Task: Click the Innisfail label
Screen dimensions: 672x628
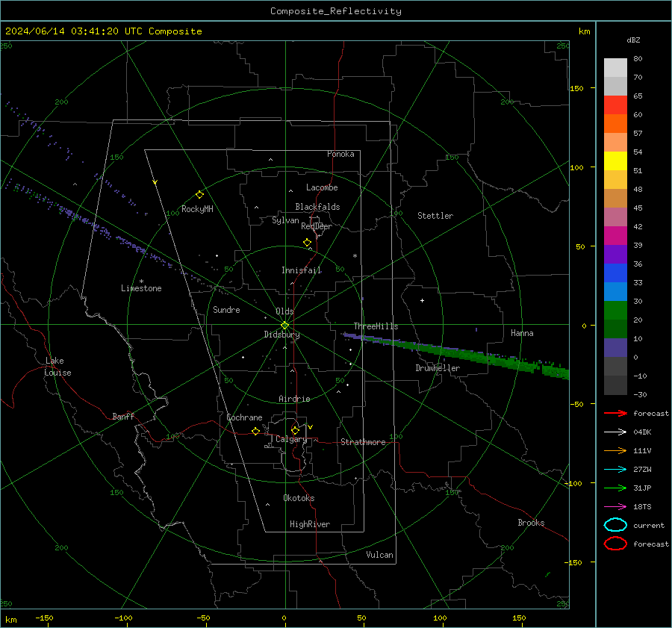Action: point(302,270)
